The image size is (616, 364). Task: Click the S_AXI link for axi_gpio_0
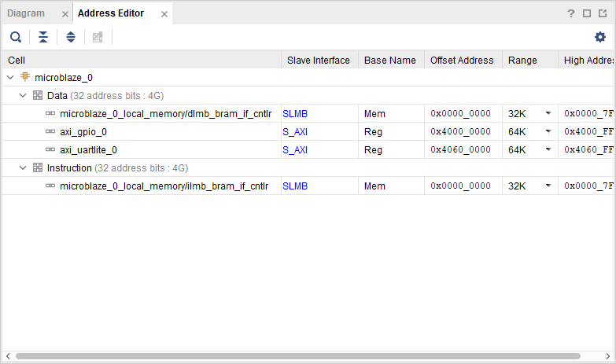point(295,132)
